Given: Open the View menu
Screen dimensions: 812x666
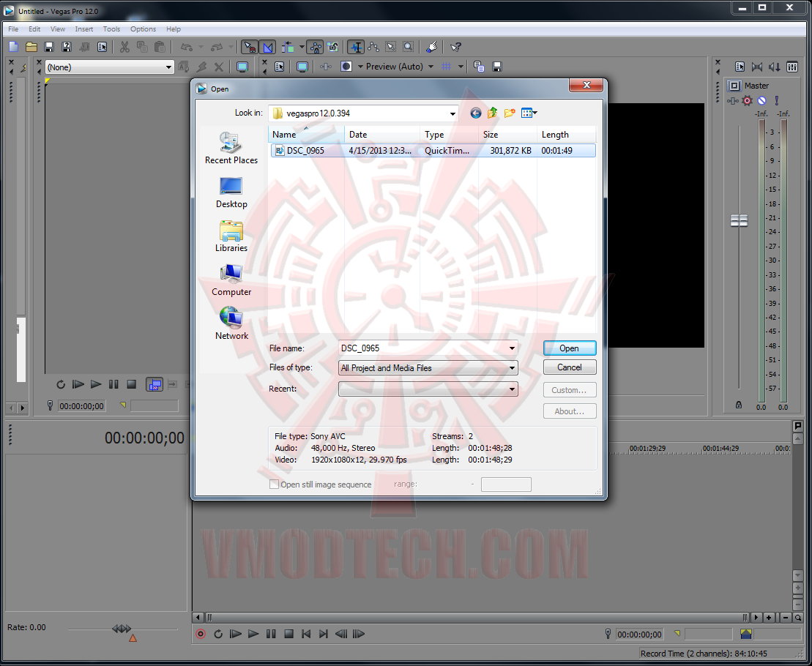Looking at the screenshot, I should pyautogui.click(x=58, y=29).
